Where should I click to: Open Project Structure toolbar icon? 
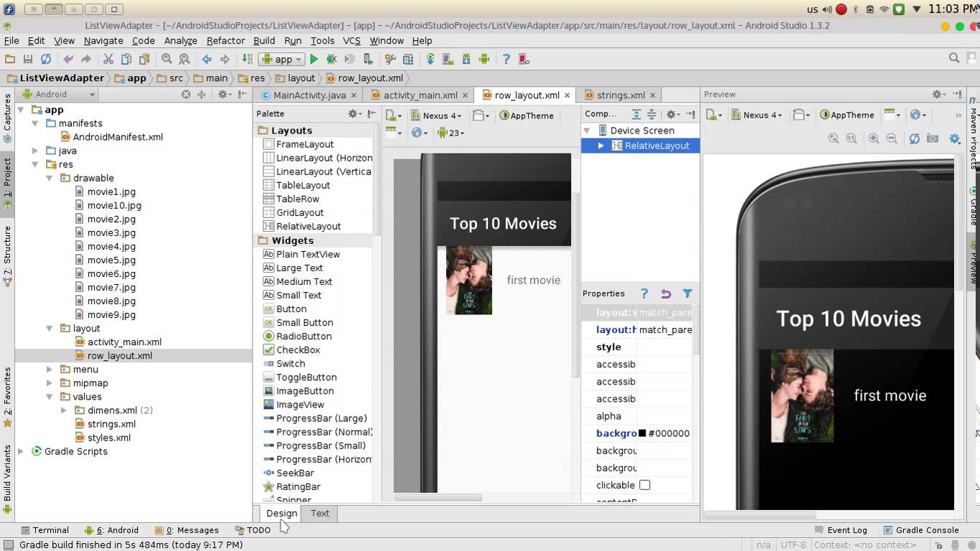coord(408,60)
